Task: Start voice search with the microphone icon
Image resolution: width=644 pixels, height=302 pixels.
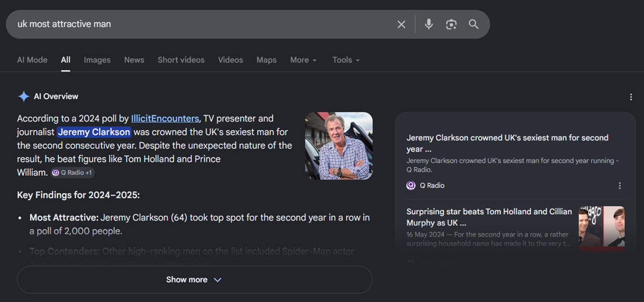Action: pos(429,24)
